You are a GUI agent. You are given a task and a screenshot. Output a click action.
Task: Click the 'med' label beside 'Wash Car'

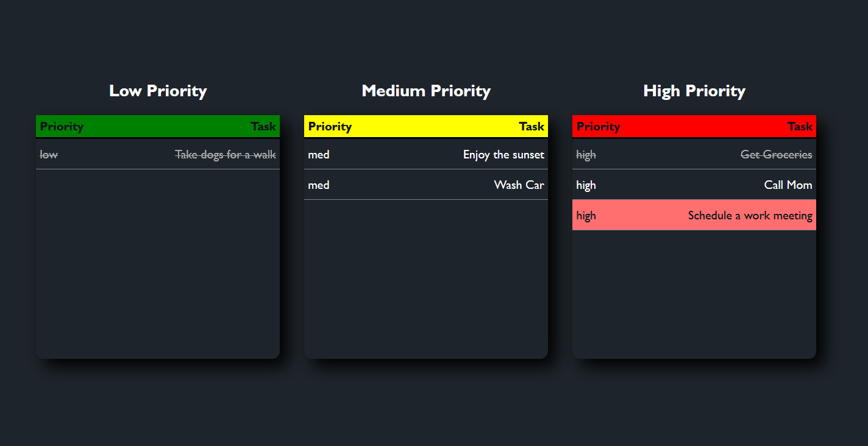click(319, 185)
